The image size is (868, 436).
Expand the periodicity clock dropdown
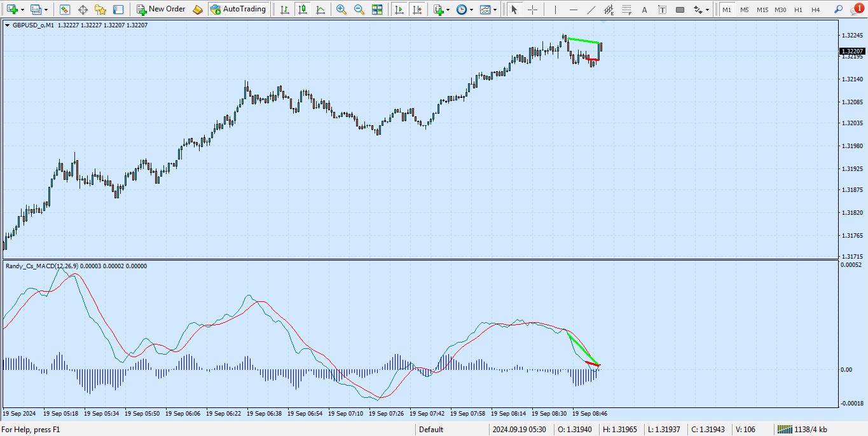471,10
